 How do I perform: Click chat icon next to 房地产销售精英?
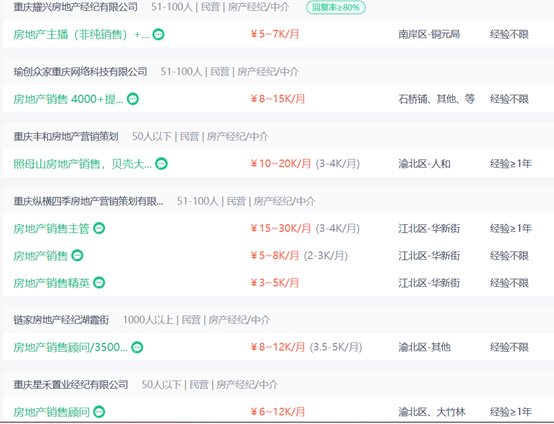point(99,283)
